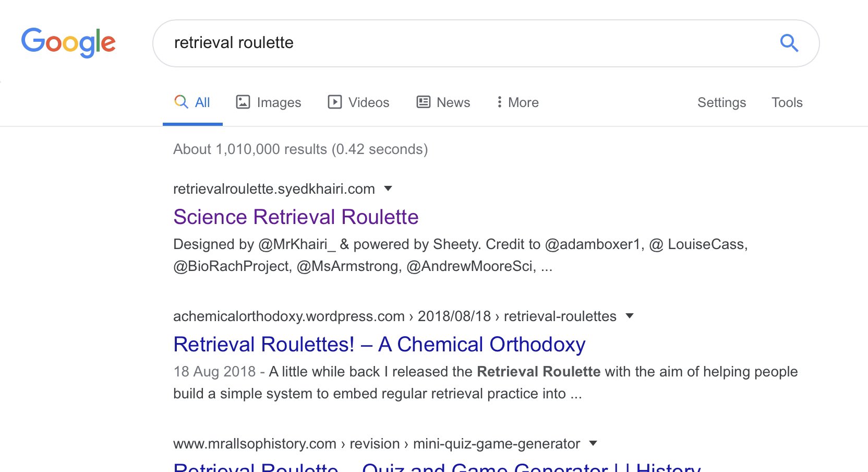Click the About 1,010,000 results text
Image resolution: width=868 pixels, height=472 pixels.
(x=300, y=149)
